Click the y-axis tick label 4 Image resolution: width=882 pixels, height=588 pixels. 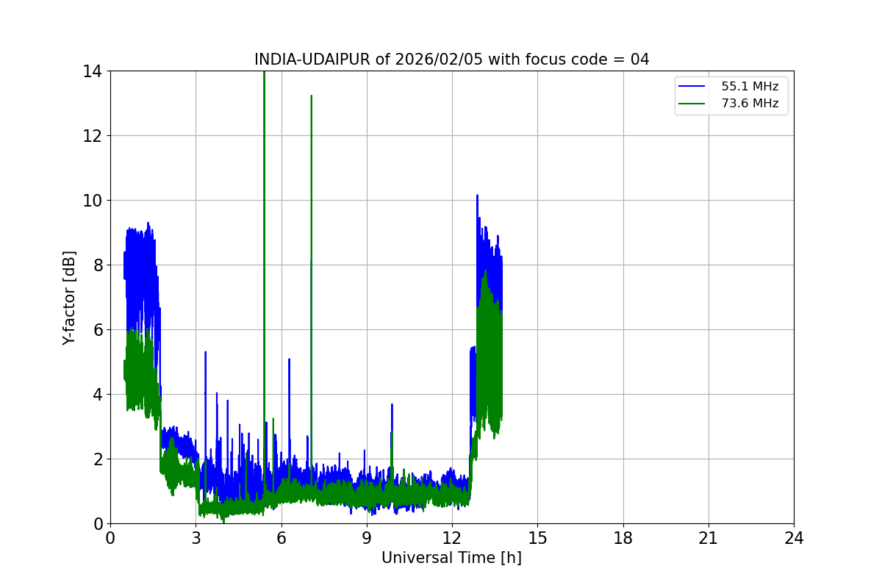click(98, 395)
